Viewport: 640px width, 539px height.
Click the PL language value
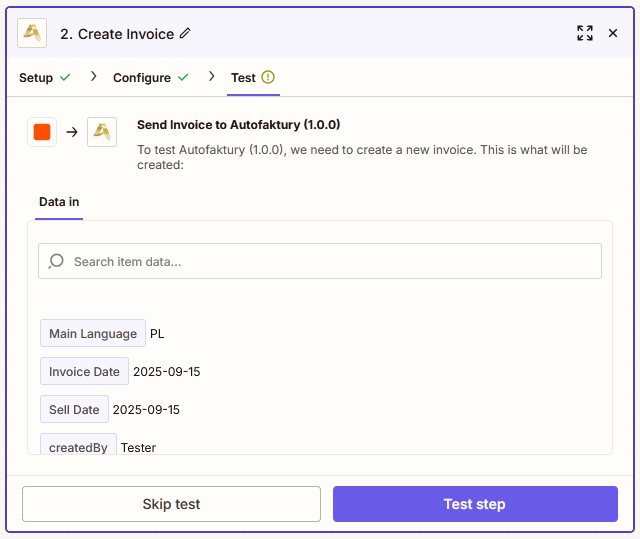[x=157, y=334]
